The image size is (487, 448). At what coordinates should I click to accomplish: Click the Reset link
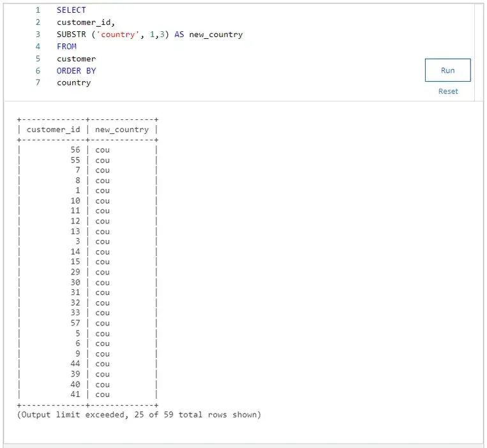click(448, 91)
